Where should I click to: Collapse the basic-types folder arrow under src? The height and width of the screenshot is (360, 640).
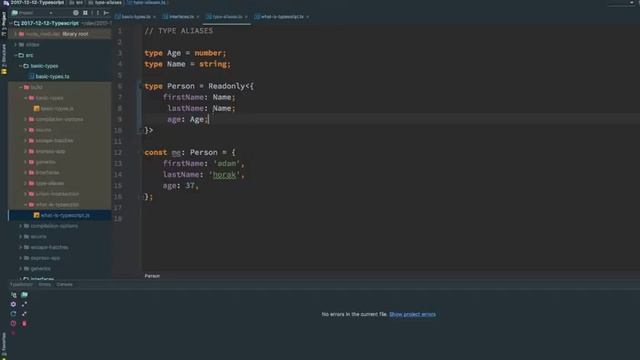pyautogui.click(x=20, y=66)
